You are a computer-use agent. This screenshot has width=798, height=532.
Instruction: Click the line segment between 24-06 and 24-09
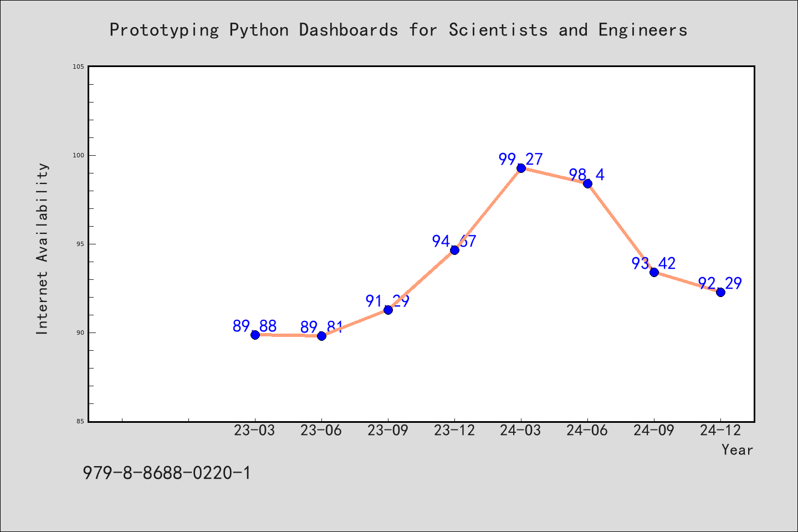(x=621, y=228)
